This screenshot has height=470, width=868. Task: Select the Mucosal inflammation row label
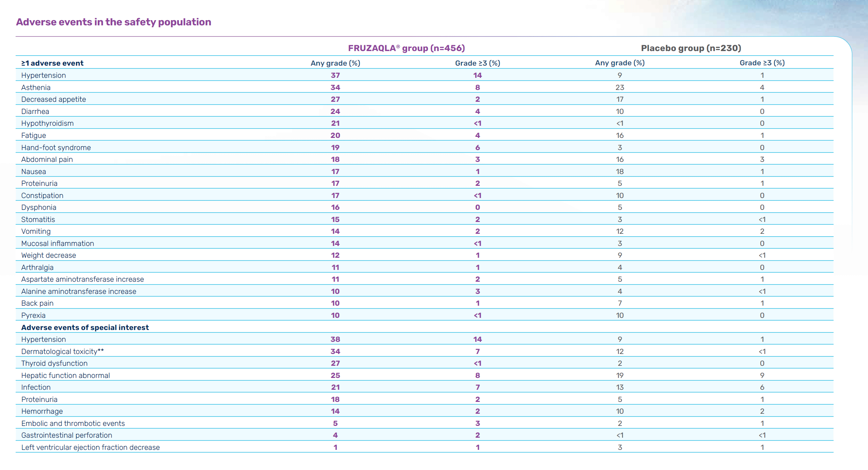57,244
